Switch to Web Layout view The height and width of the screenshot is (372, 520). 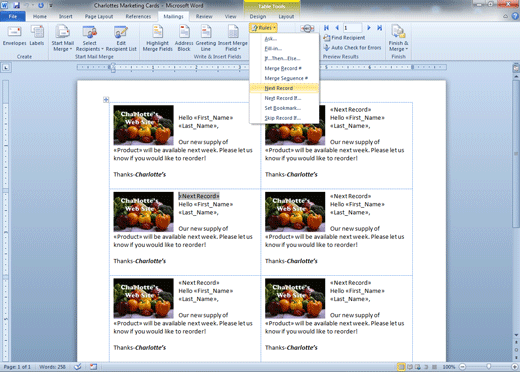(x=417, y=367)
